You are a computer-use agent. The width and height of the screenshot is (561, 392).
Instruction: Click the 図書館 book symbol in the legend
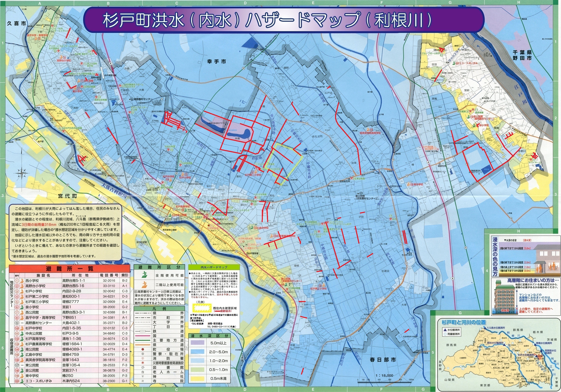point(143,367)
